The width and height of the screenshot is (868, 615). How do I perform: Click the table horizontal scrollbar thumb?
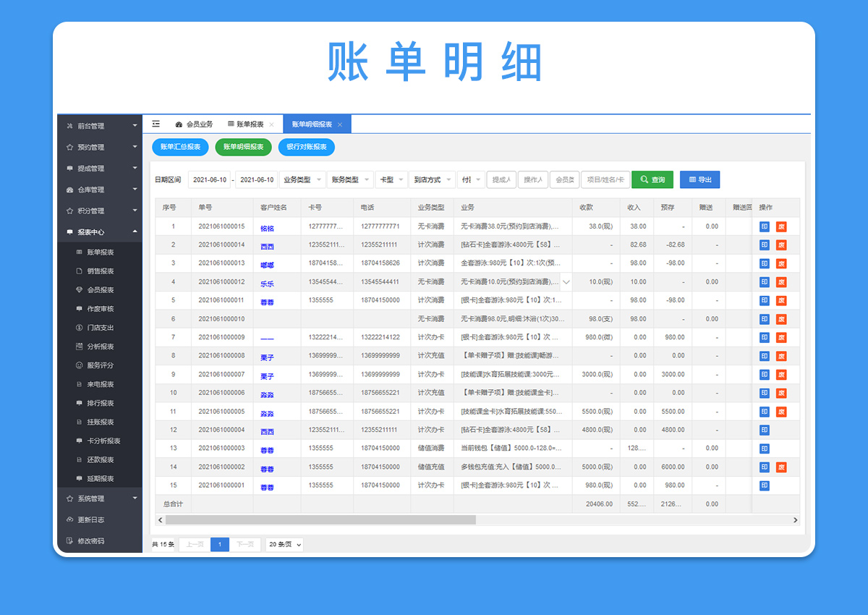(x=320, y=519)
